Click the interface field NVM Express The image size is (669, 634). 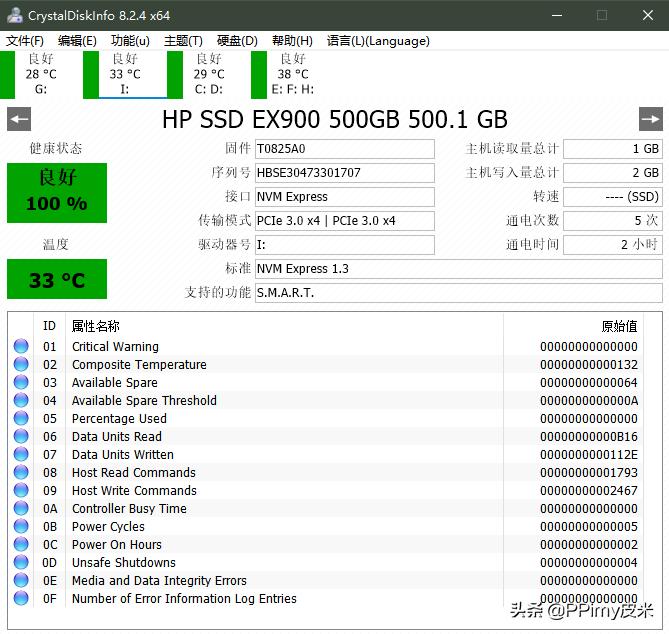345,197
